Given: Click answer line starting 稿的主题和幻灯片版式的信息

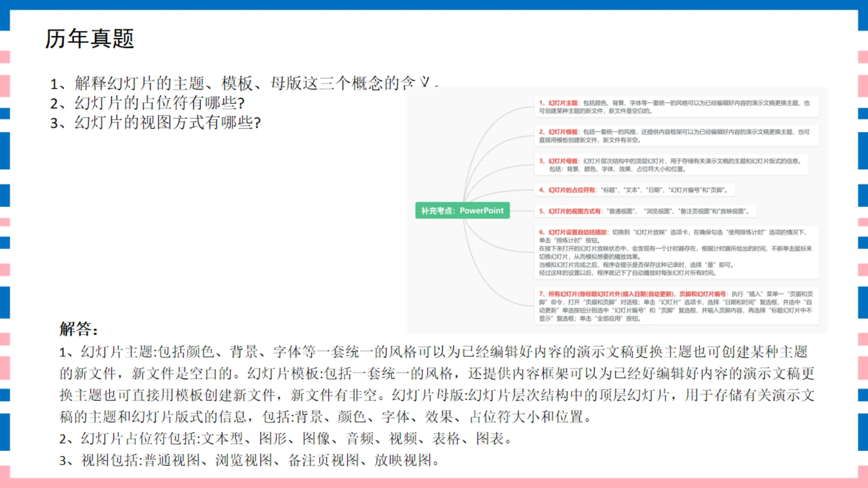Looking at the screenshot, I should (325, 417).
